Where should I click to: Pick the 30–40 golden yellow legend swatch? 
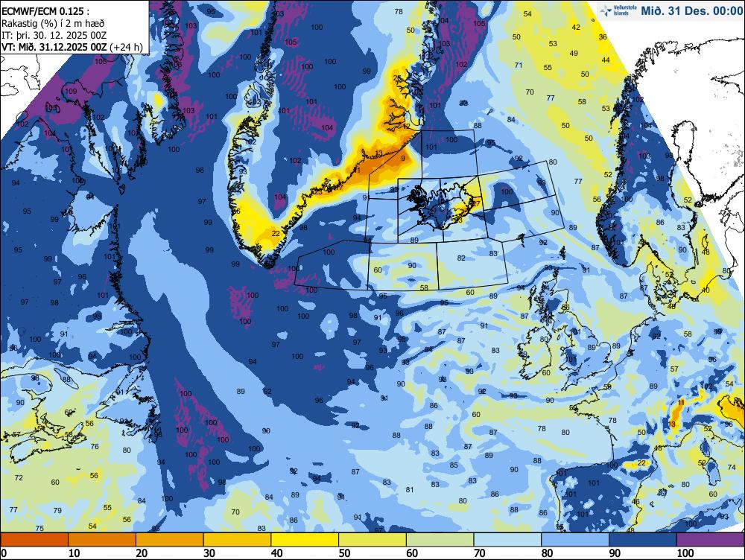pos(237,539)
